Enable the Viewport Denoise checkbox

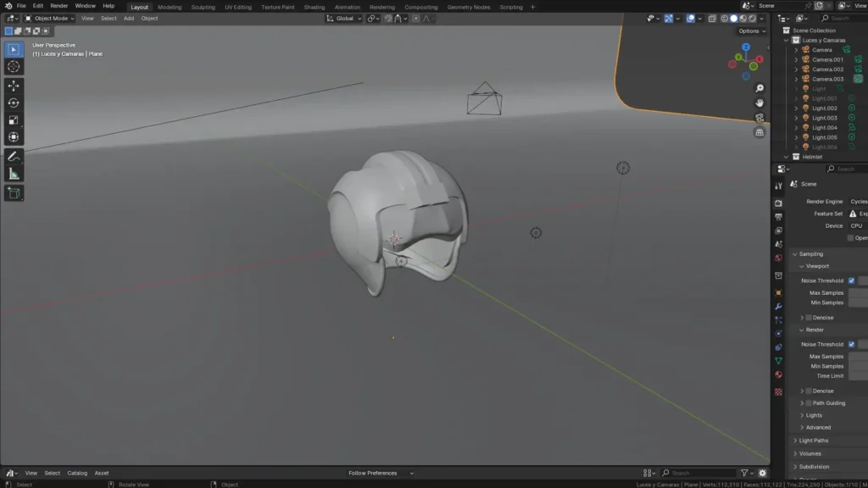(x=809, y=318)
